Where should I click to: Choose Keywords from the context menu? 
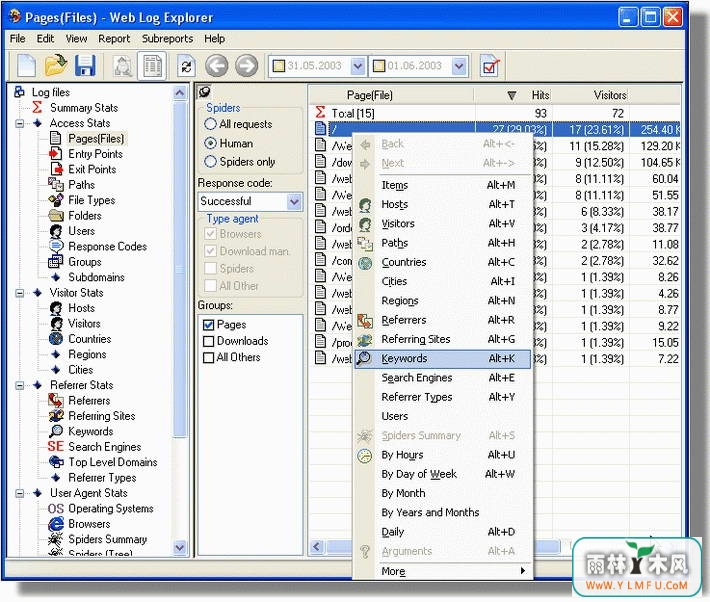point(442,359)
